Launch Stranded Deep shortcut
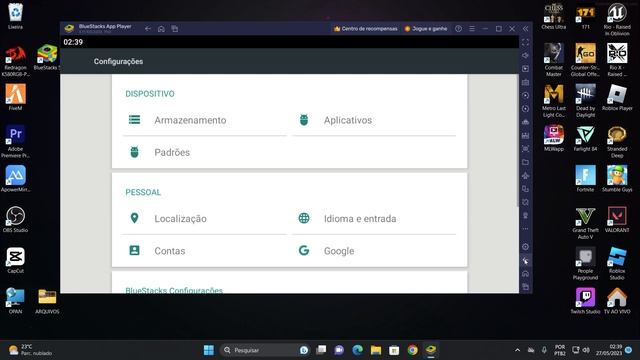The image size is (640, 360). tap(617, 141)
